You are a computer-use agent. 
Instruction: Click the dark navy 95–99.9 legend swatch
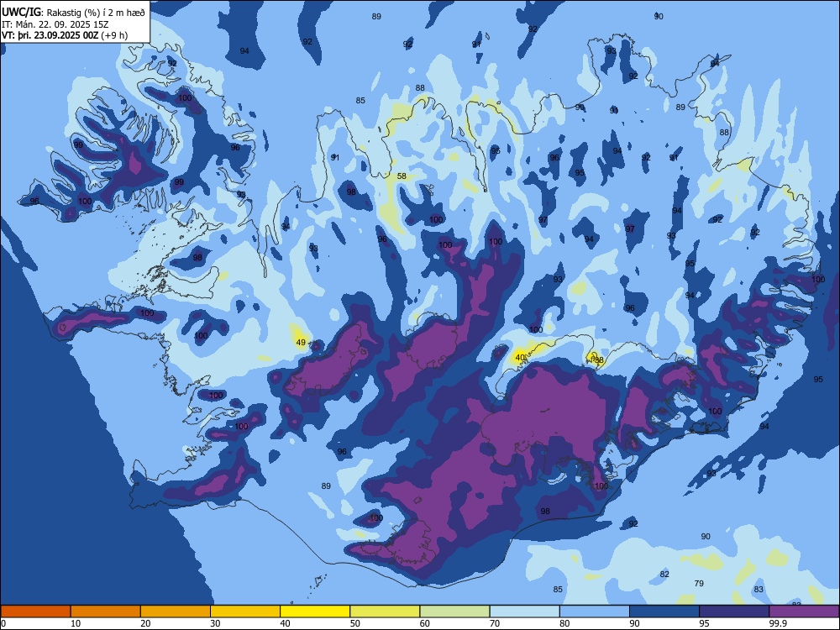(x=734, y=612)
